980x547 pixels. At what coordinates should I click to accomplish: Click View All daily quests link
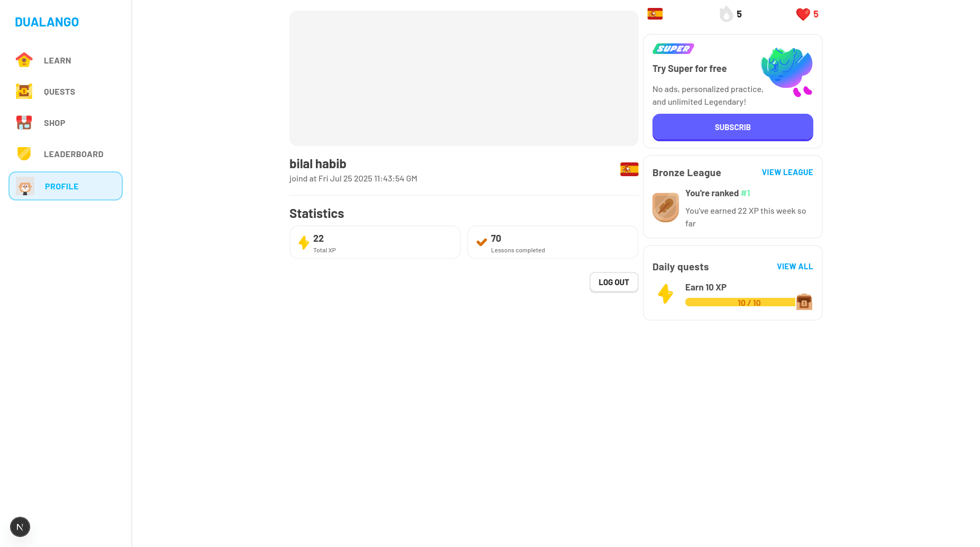[x=794, y=267]
